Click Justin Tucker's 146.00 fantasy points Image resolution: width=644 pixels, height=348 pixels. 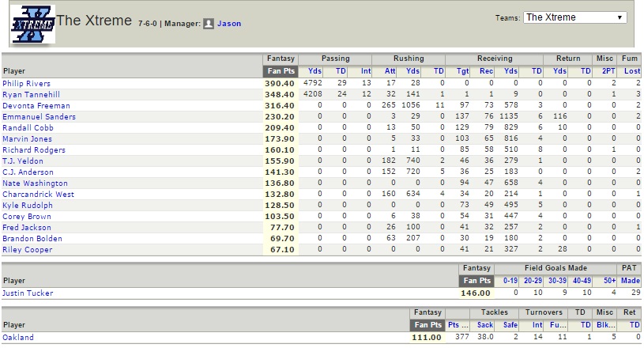pos(476,293)
